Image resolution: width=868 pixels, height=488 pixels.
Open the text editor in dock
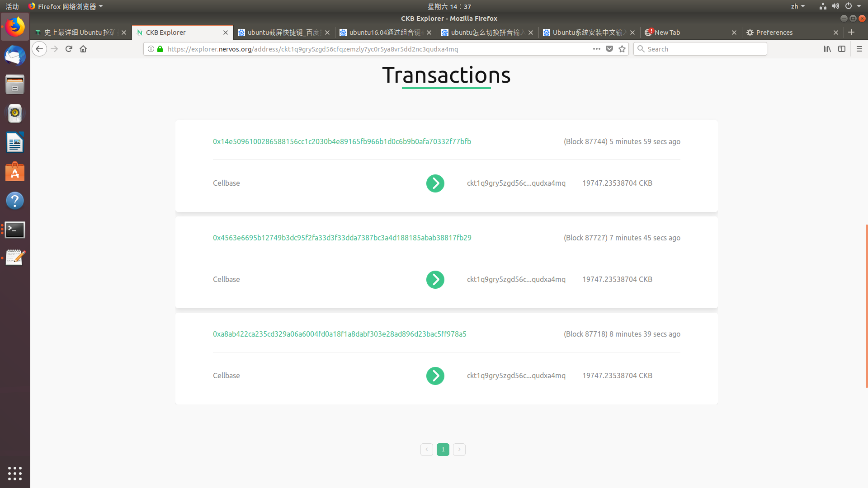pos(15,258)
